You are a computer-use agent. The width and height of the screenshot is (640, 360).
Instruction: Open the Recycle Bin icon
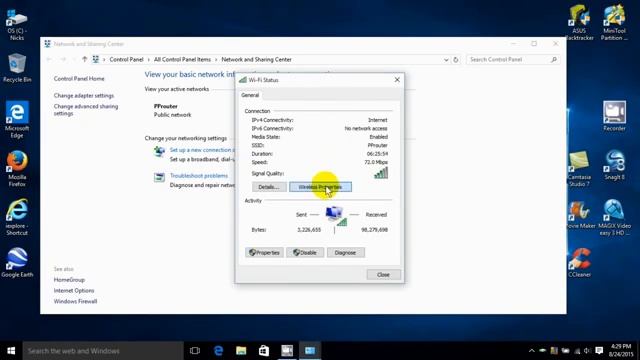click(x=17, y=68)
